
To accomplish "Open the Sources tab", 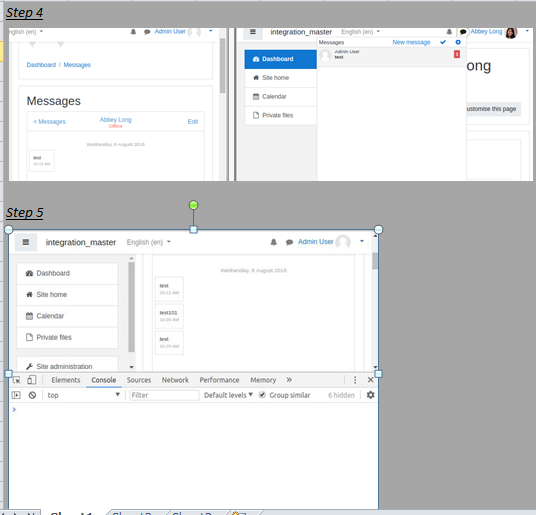I will [139, 380].
